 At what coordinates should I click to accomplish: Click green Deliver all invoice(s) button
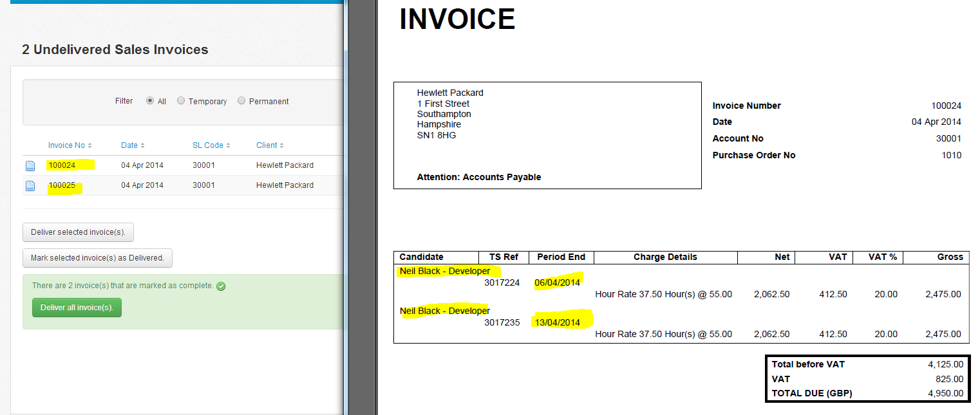pos(77,308)
